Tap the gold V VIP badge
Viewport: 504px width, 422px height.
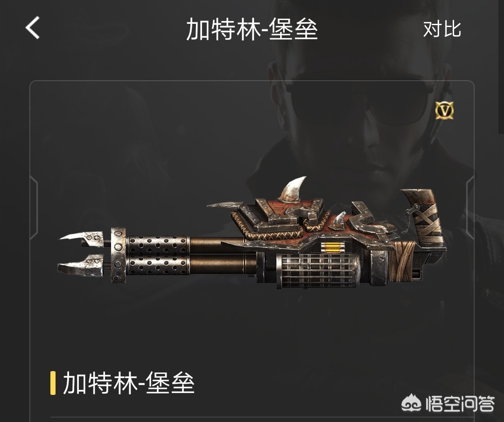click(445, 110)
